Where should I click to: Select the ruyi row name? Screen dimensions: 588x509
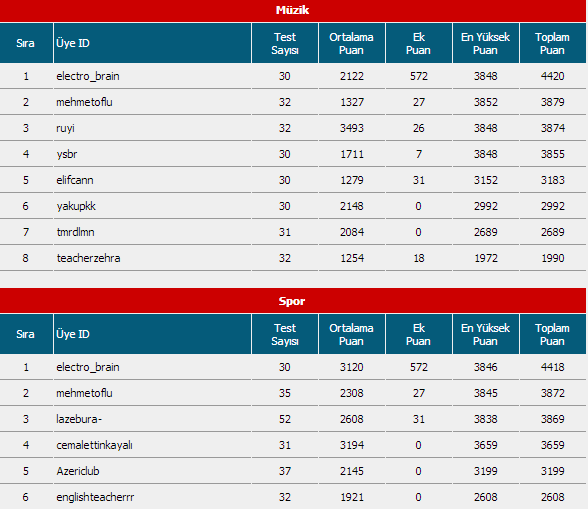[x=66, y=128]
